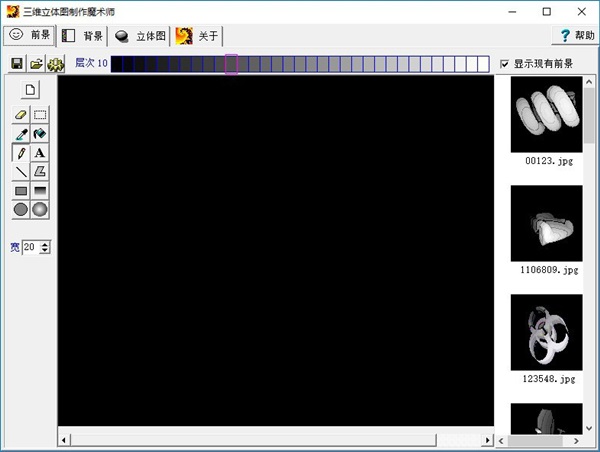
Task: Decrease the 宽 width value using down arrow
Action: (45, 250)
